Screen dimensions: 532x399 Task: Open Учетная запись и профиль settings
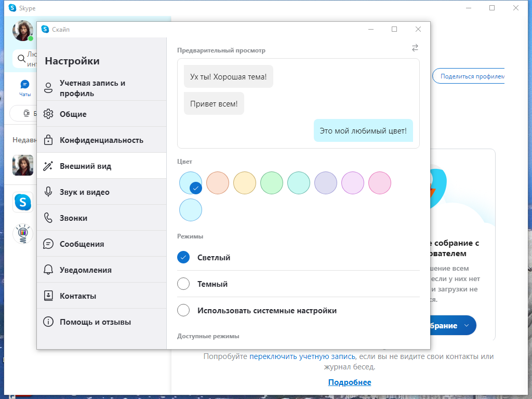[x=101, y=88]
